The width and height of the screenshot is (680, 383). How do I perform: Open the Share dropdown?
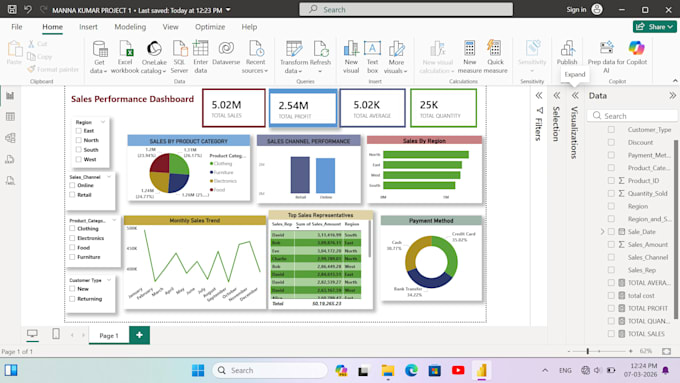654,27
